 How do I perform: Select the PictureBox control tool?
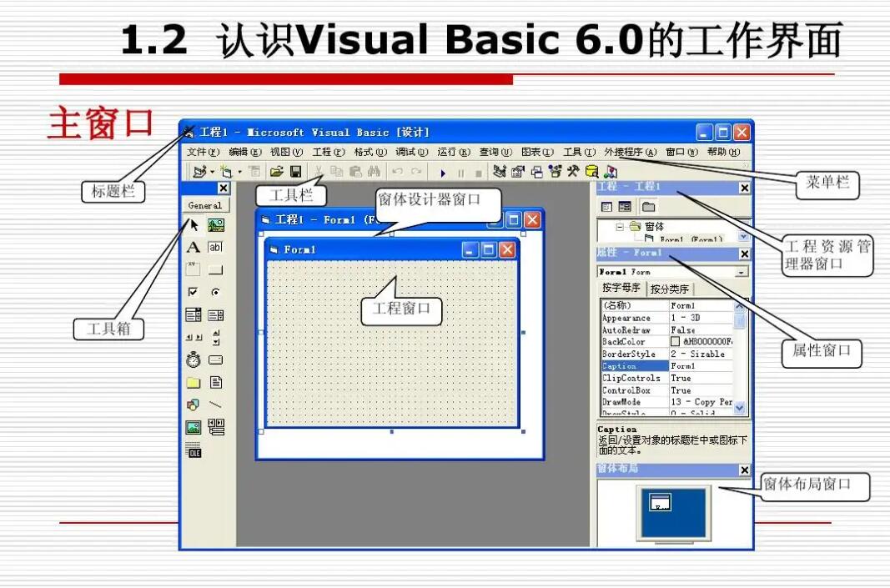(x=215, y=223)
